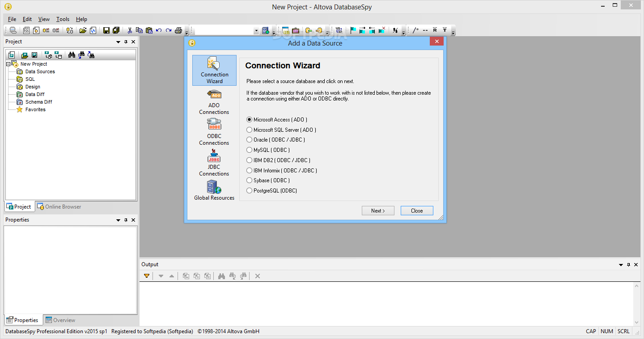Open Global Resources in sidebar
Viewport: 644px width, 339px height.
pos(214,190)
